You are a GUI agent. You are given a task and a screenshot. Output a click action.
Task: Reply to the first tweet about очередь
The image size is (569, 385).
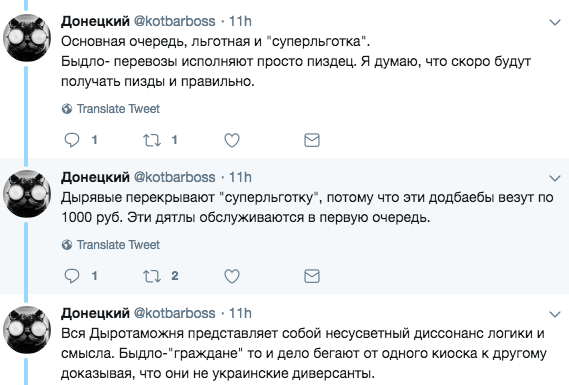click(72, 140)
